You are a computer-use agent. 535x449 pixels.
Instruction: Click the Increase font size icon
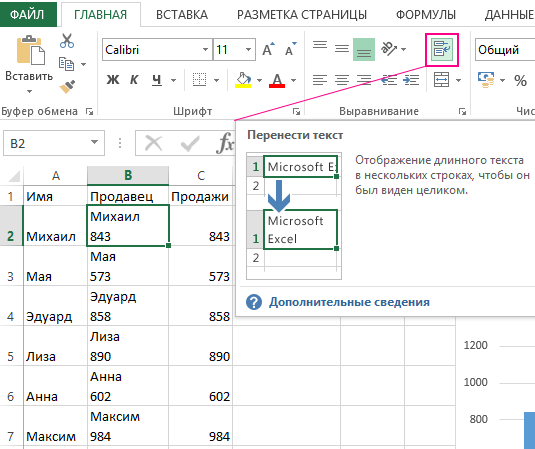pos(268,49)
